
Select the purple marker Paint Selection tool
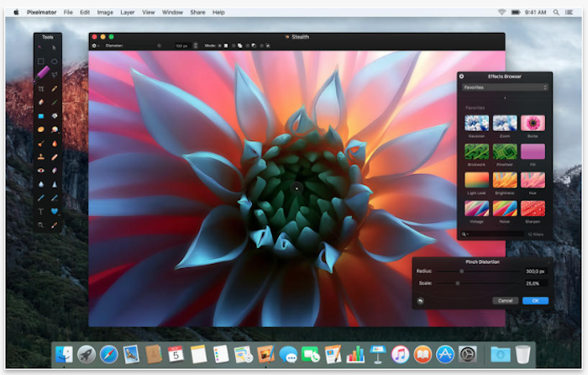(x=42, y=73)
